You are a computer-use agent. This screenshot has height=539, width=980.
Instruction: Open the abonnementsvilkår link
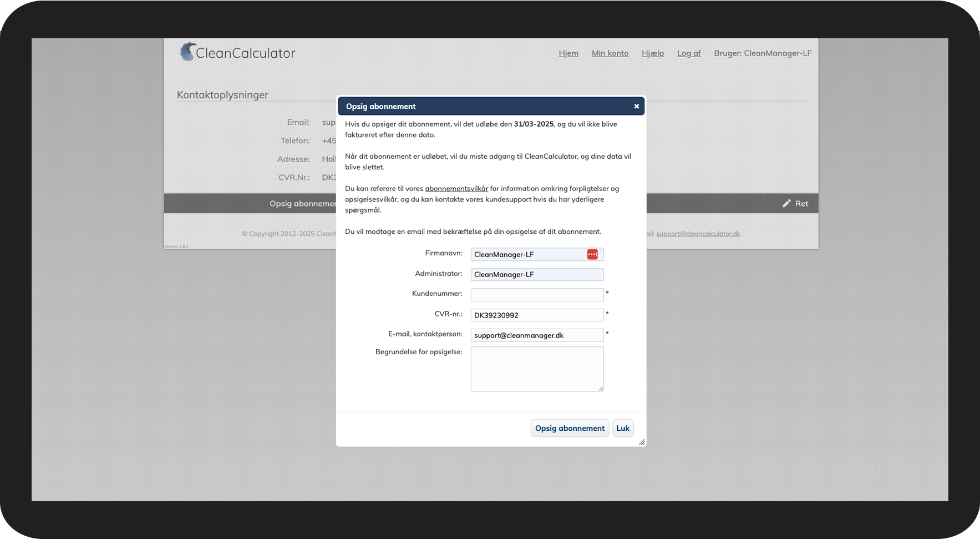(x=456, y=189)
